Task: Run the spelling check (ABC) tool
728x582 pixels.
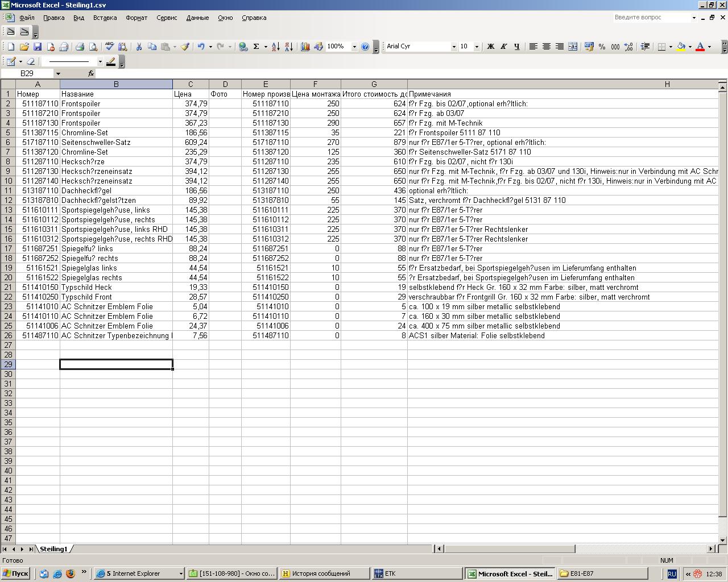Action: pyautogui.click(x=109, y=47)
